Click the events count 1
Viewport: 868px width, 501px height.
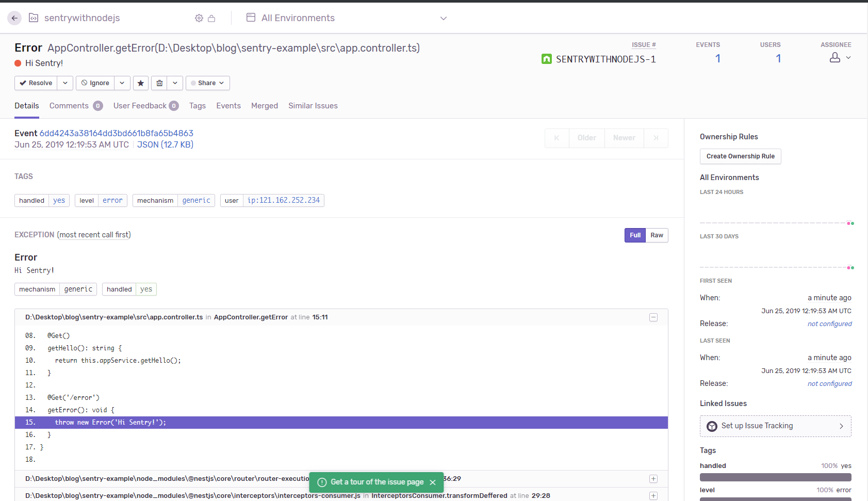pos(717,59)
